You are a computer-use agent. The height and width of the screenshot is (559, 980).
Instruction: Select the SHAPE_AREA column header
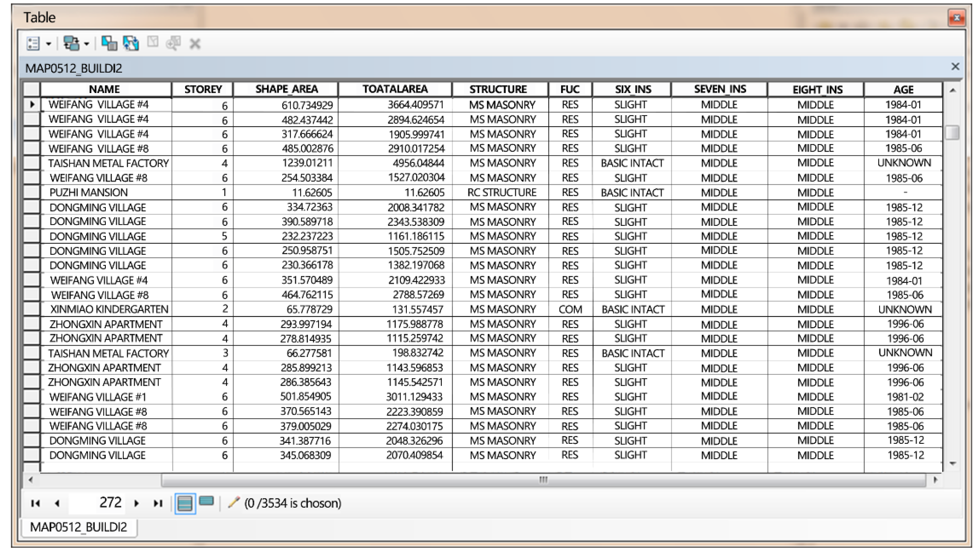(286, 89)
